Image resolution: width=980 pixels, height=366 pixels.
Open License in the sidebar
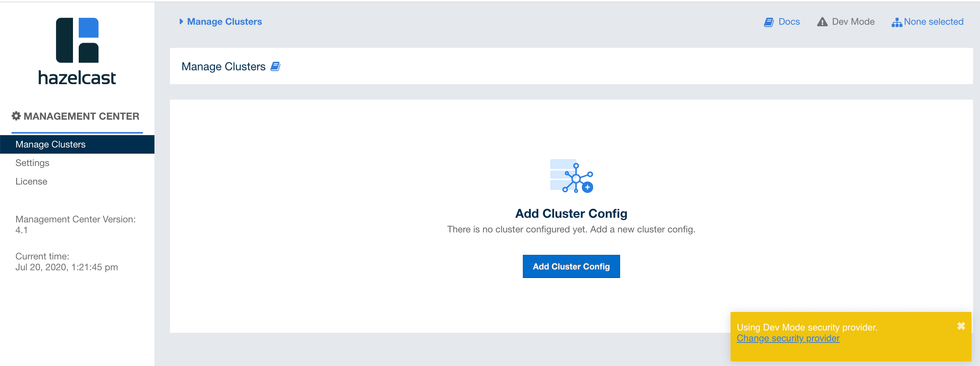click(x=31, y=181)
